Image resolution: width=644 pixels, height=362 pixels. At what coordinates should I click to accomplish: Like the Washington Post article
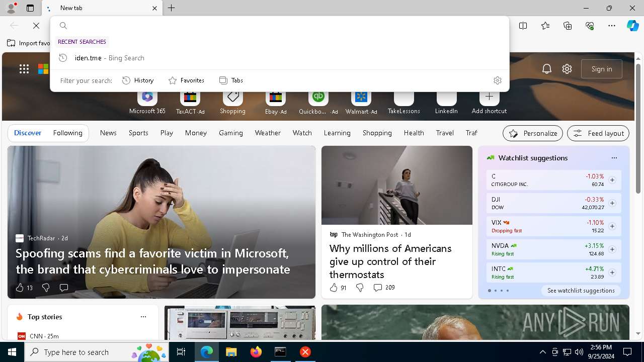[338, 288]
